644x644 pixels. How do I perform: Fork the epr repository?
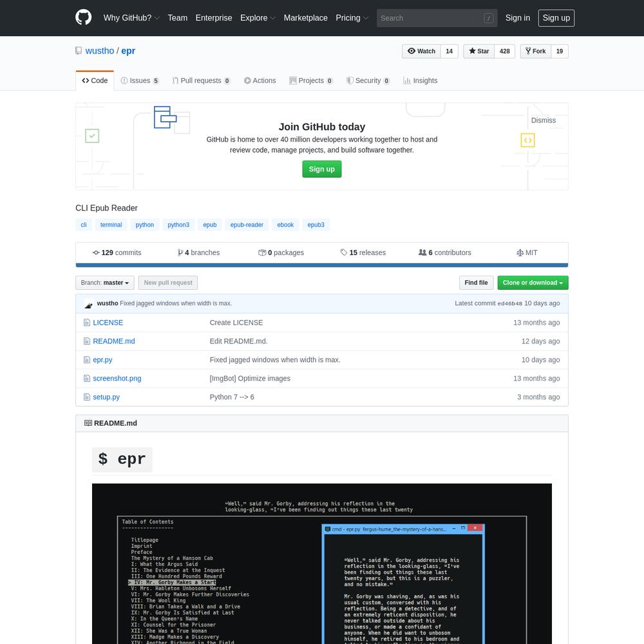pyautogui.click(x=536, y=52)
